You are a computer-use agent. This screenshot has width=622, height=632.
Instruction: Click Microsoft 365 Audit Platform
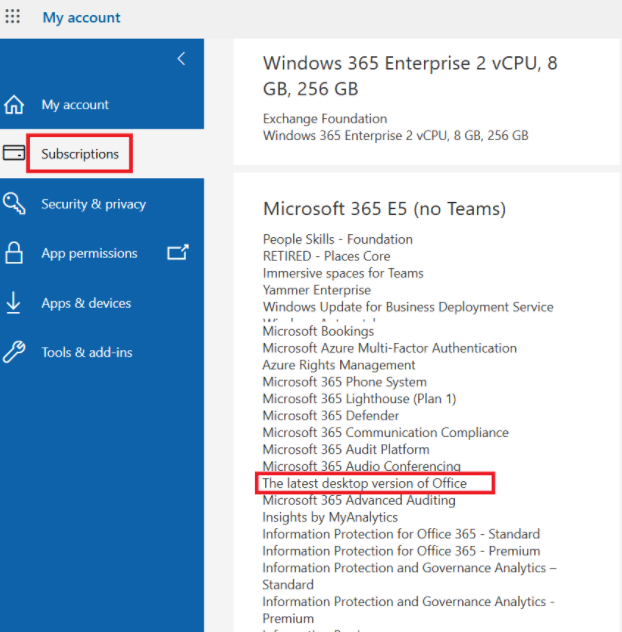346,449
